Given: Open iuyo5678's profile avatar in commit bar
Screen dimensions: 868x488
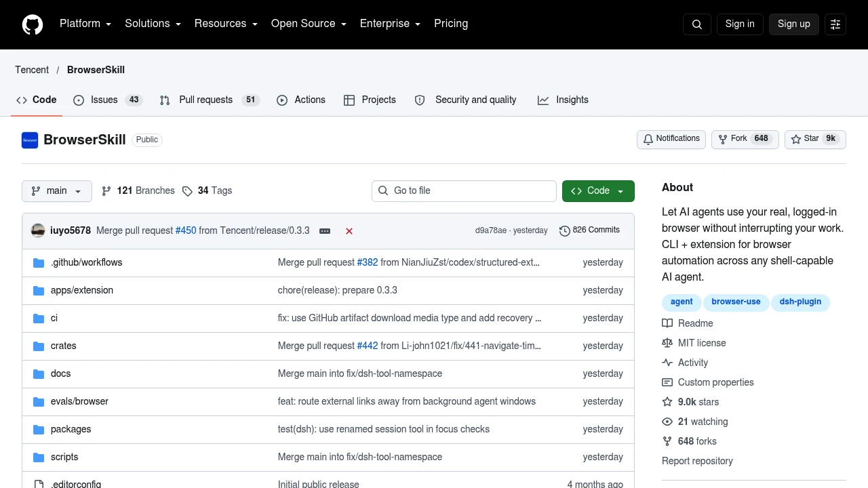Looking at the screenshot, I should coord(38,230).
